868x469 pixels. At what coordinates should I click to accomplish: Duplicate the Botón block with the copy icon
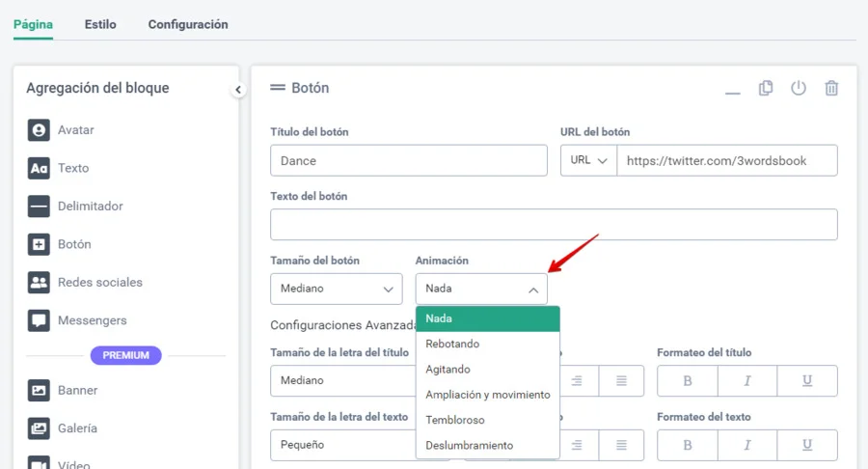766,88
